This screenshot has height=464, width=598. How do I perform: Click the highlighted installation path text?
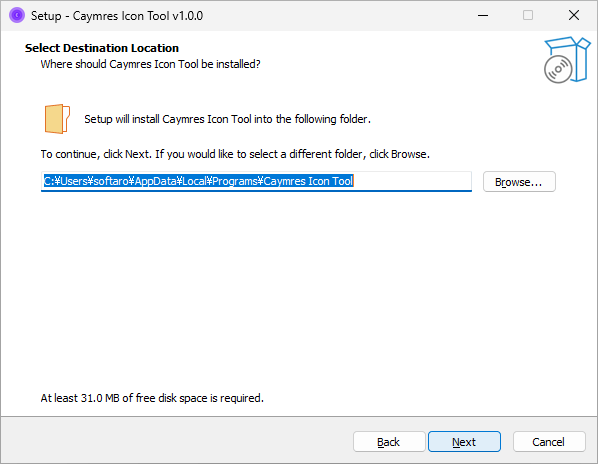(198, 181)
